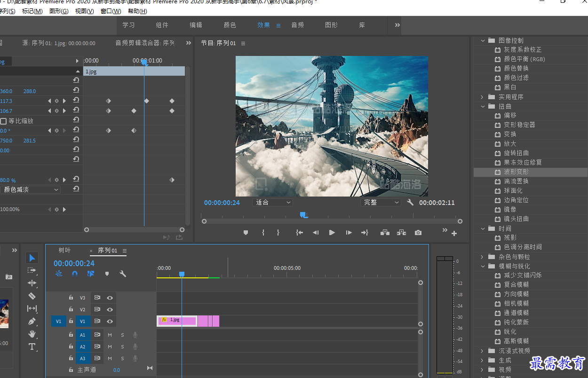
Task: Step back one frame in program monitor
Action: [316, 232]
